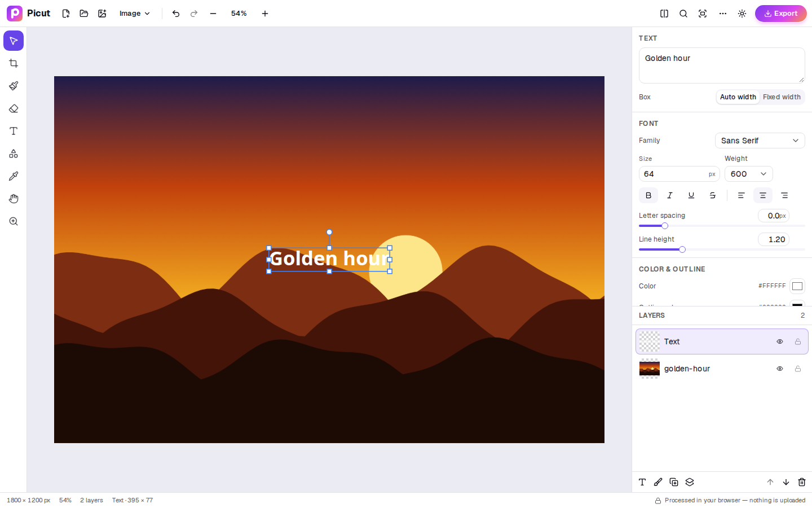Select the golden-hour layer thumbnail
Screen dimensions: 812x508
tap(650, 369)
